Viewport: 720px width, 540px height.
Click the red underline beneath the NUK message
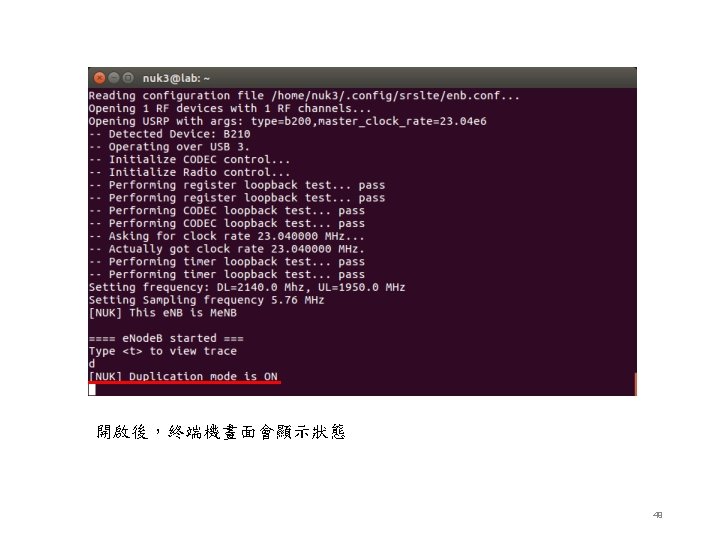[185, 382]
